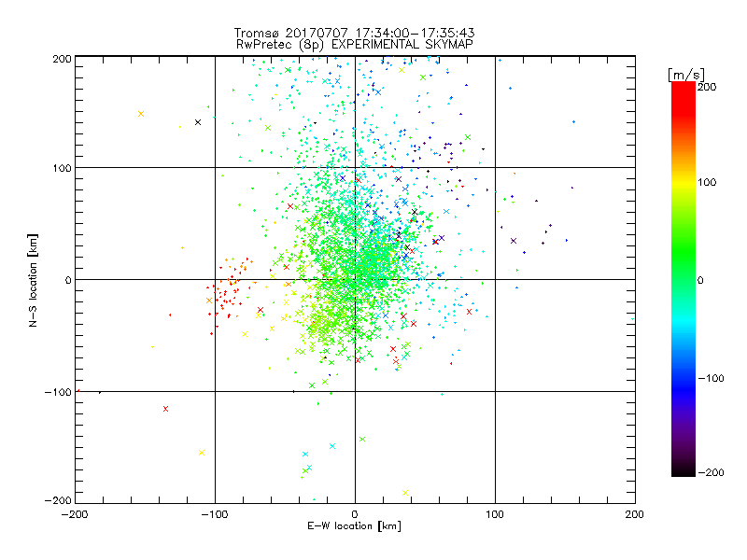Click the colorbar value label "-100"
747x560 pixels.
click(x=711, y=378)
